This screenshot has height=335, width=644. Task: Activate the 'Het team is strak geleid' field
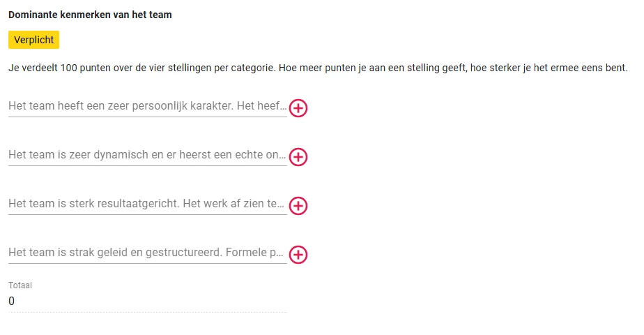click(148, 253)
